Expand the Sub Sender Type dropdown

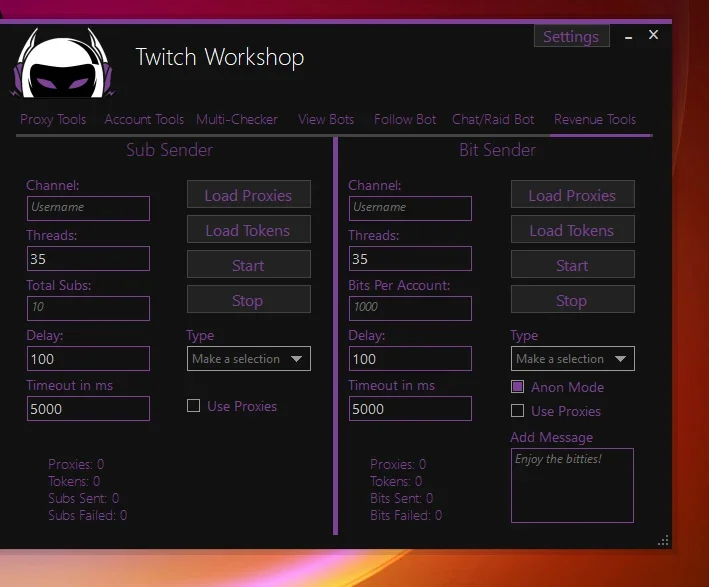(249, 359)
